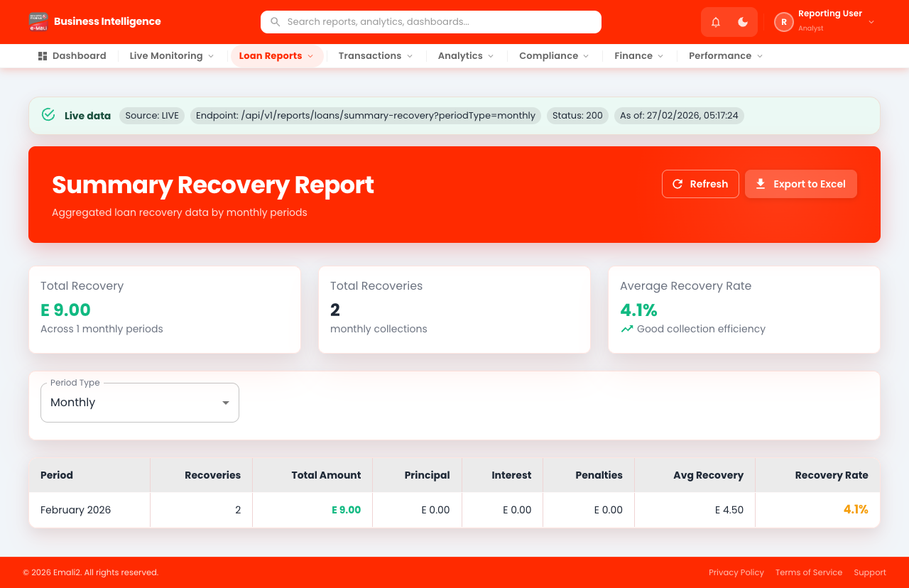The height and width of the screenshot is (588, 909).
Task: Click the Endpoint URL chip
Action: (x=366, y=116)
